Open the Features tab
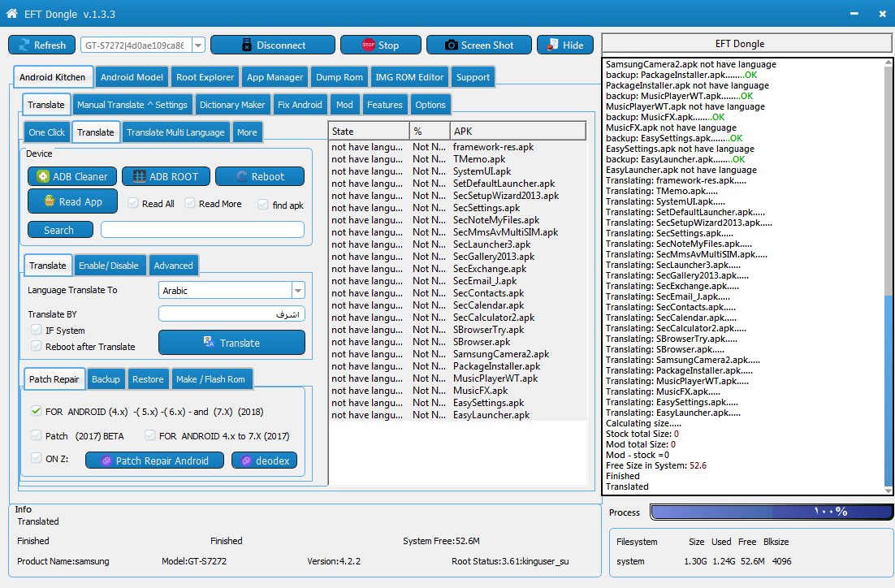 pos(385,105)
